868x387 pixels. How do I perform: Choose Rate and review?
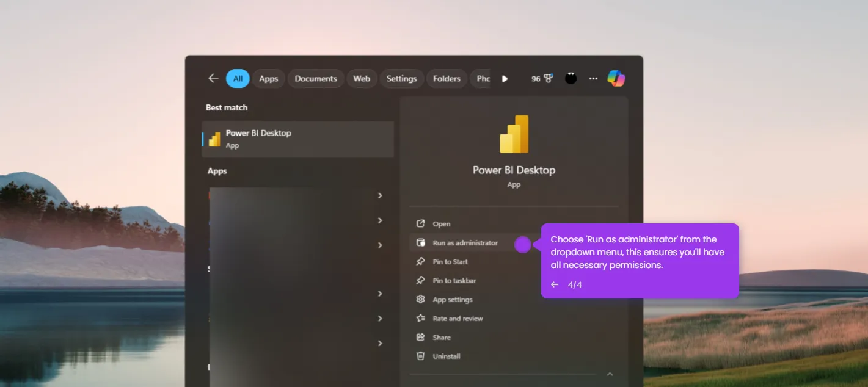pyautogui.click(x=514, y=319)
